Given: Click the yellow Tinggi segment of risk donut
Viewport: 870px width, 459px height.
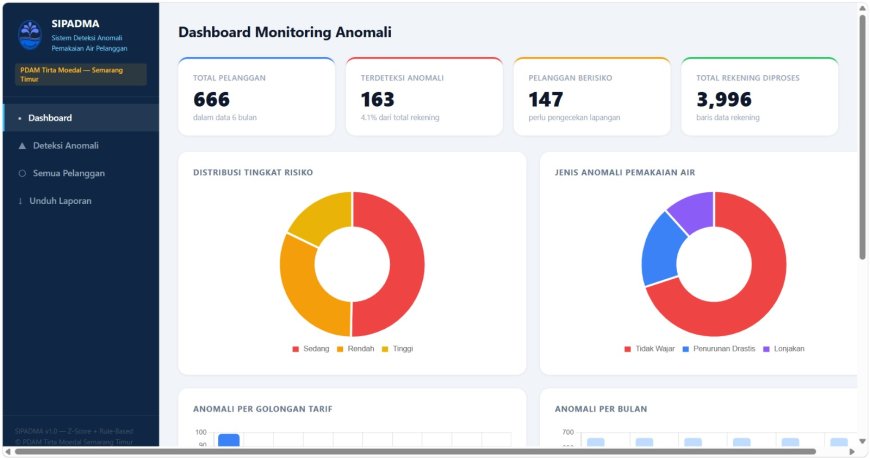Looking at the screenshot, I should pyautogui.click(x=325, y=218).
